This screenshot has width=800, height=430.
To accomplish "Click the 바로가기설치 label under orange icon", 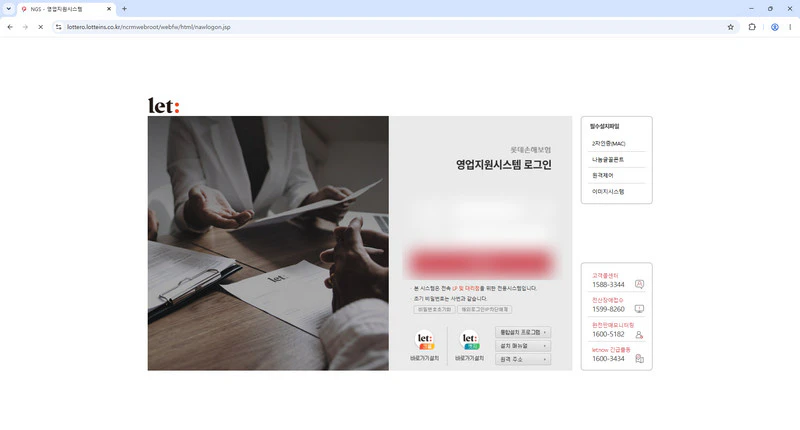I will (424, 359).
